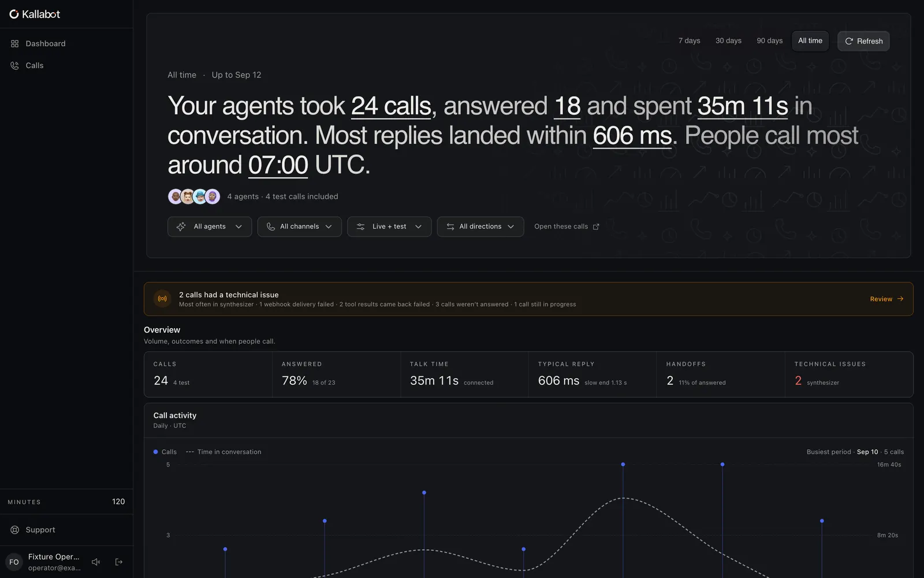The height and width of the screenshot is (578, 924).
Task: Click the arrow icon next to Review
Action: [x=900, y=299]
